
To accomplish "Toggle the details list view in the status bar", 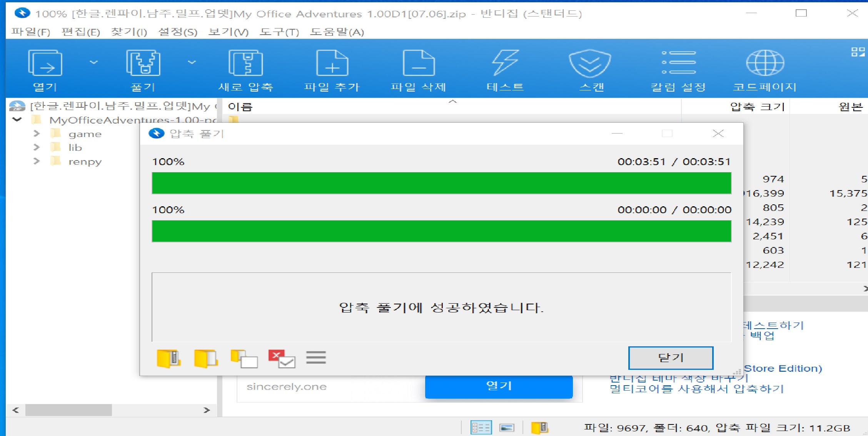I will pos(481,428).
